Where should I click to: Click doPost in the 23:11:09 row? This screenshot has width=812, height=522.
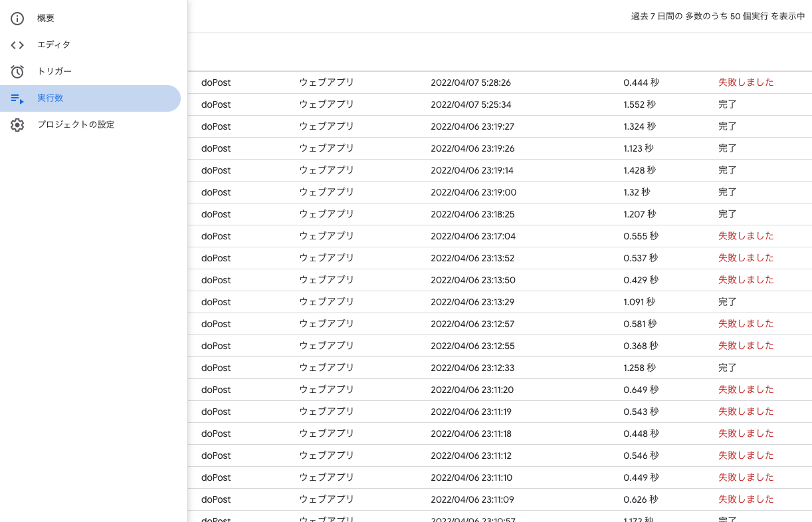216,499
